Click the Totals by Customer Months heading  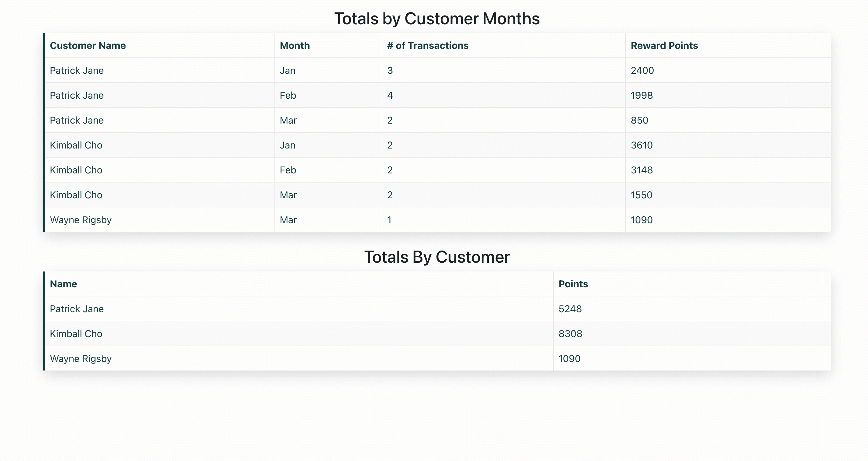point(437,19)
